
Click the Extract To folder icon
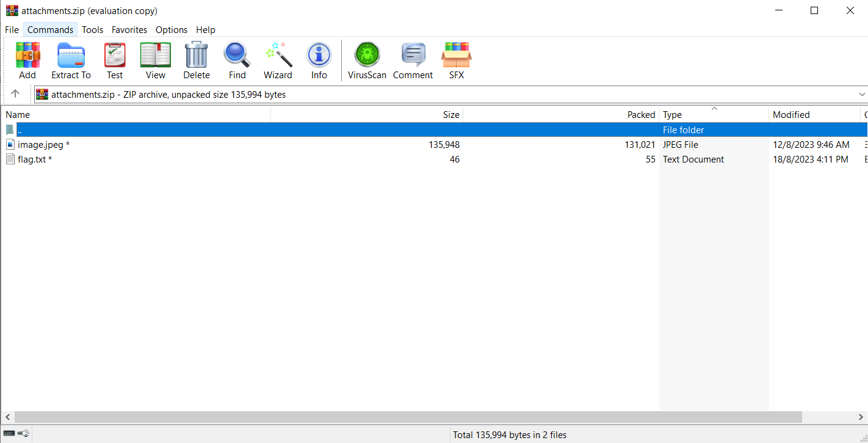click(x=71, y=56)
